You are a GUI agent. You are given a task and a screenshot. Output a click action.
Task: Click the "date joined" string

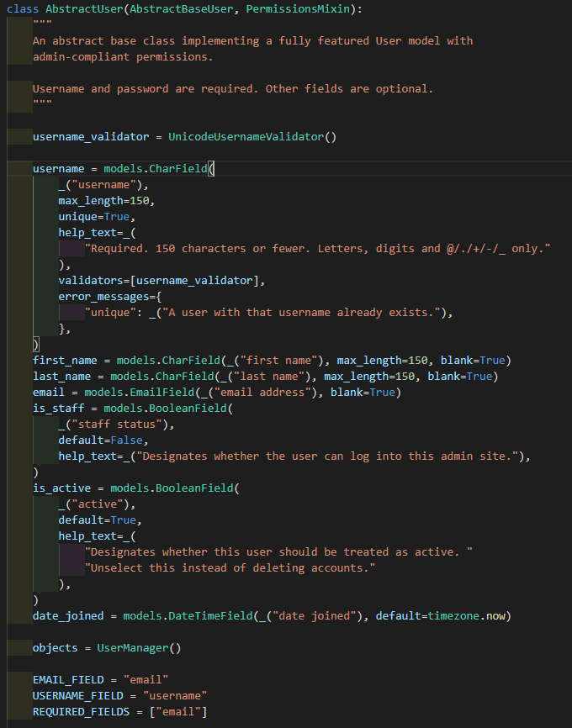pyautogui.click(x=315, y=615)
